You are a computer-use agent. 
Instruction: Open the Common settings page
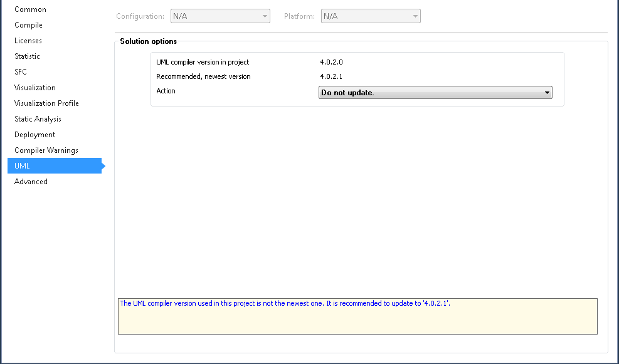pos(30,9)
